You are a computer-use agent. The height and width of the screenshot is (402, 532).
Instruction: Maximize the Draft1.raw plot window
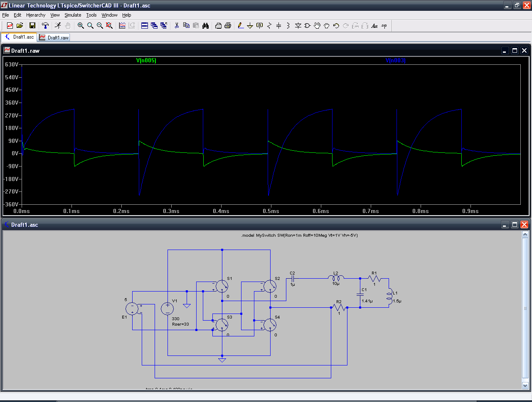515,51
